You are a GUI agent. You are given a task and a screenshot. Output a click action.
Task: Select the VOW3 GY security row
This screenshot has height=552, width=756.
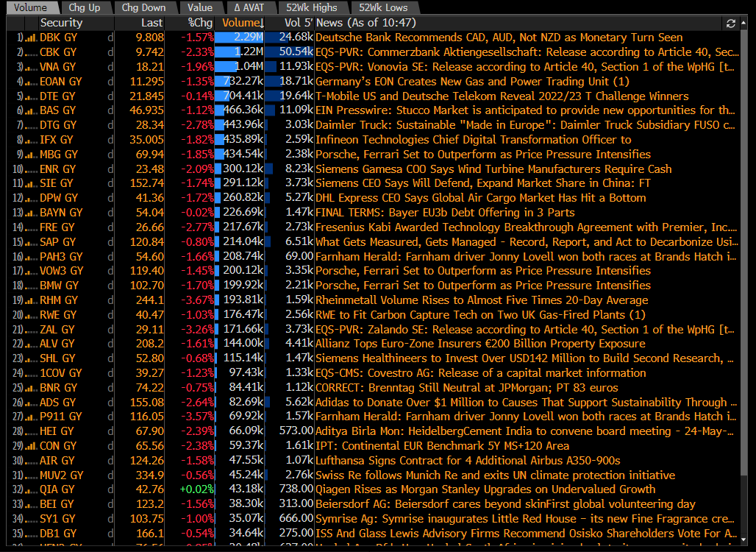point(374,271)
